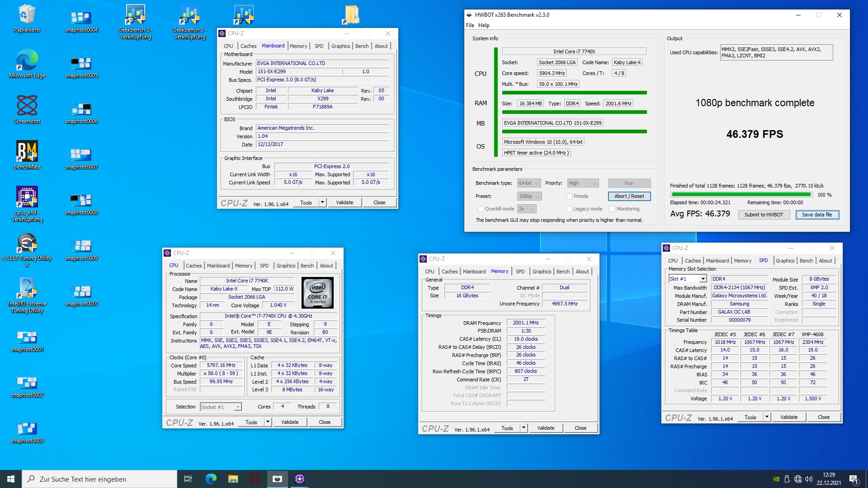
Task: Expand Tools arrow in Mainboard CPU-Z window
Action: tap(322, 202)
